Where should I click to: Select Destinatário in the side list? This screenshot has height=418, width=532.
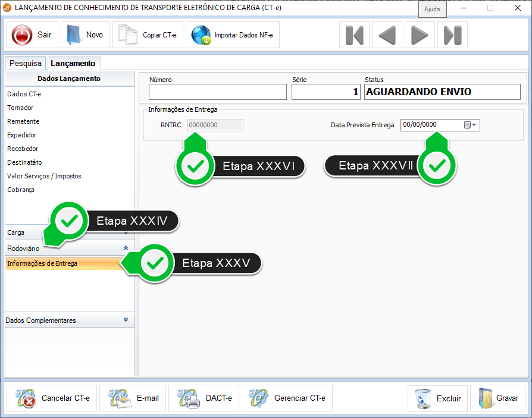click(x=24, y=162)
